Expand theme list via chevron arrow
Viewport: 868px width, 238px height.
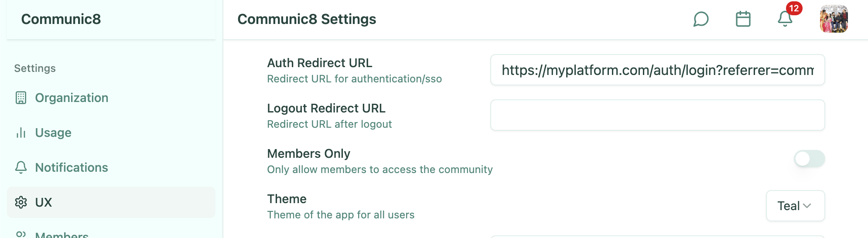807,206
